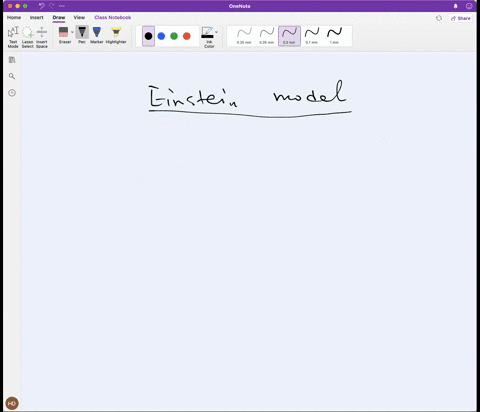This screenshot has width=480, height=412.
Task: Redo the last undone action
Action: pos(52,6)
